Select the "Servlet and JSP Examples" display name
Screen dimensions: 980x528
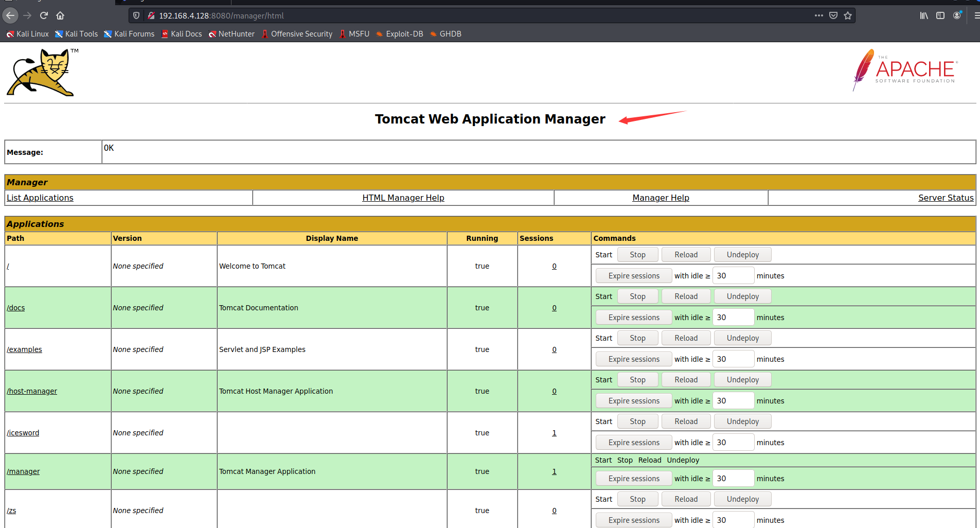point(262,349)
